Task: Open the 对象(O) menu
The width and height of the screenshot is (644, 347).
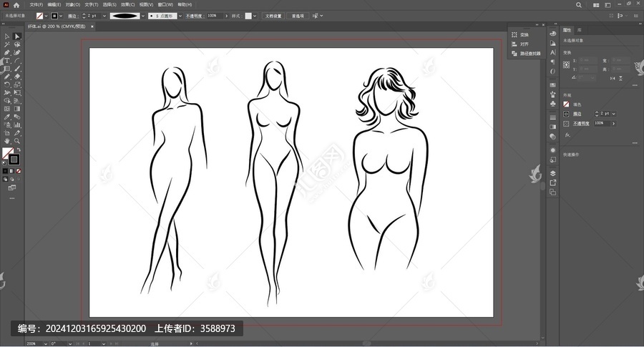Action: (73, 5)
